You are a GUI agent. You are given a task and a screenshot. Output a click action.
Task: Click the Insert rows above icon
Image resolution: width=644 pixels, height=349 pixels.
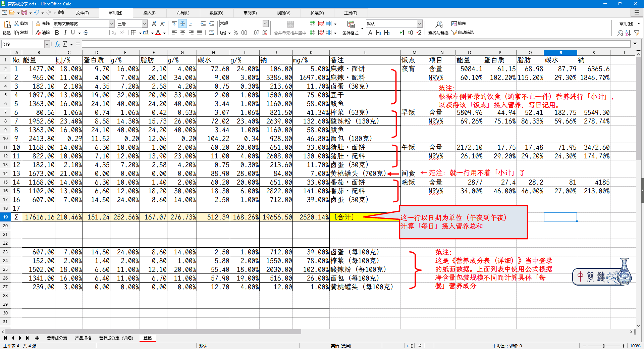click(x=313, y=23)
